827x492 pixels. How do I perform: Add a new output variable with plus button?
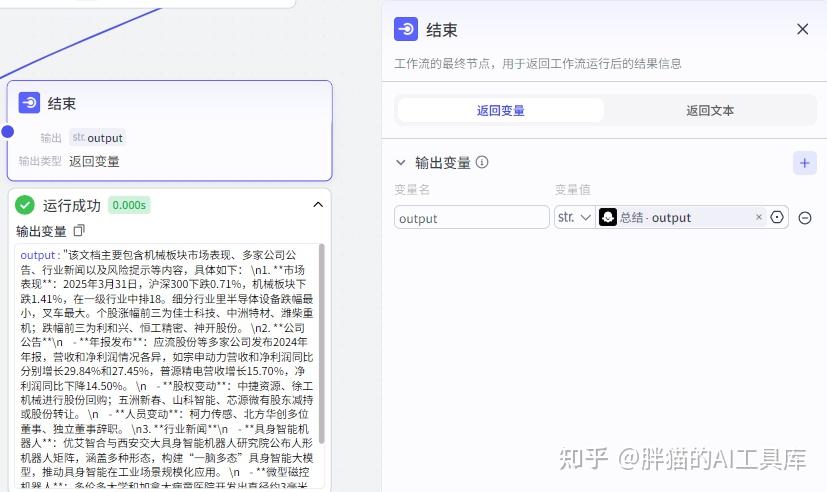coord(804,163)
